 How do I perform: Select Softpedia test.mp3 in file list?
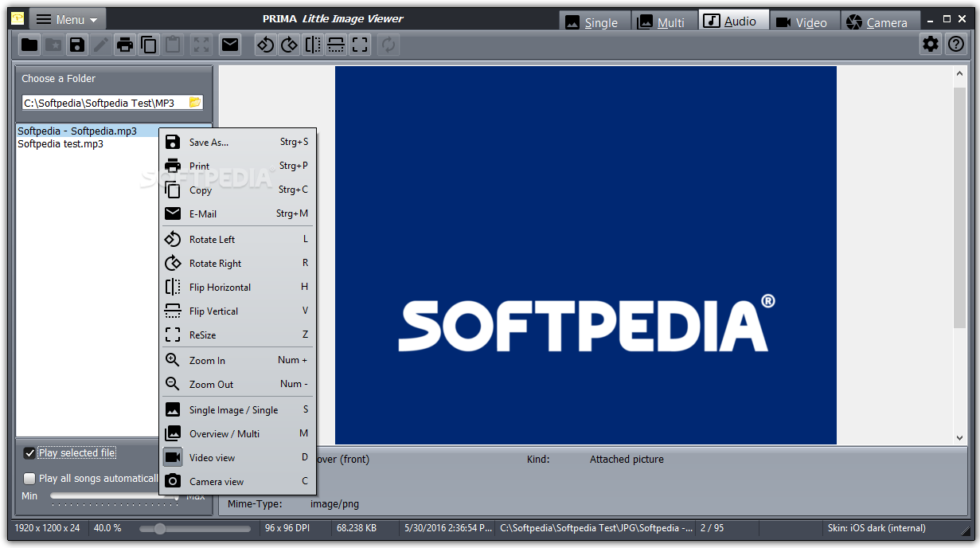pos(61,144)
